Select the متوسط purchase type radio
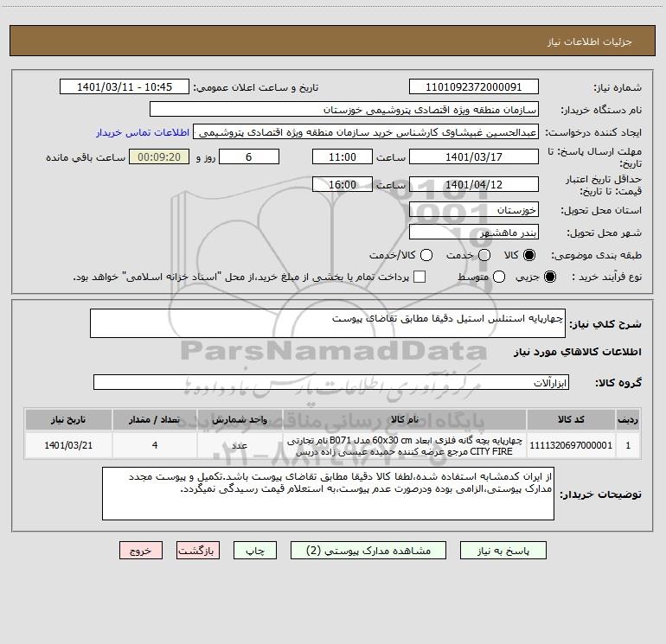 tap(499, 277)
